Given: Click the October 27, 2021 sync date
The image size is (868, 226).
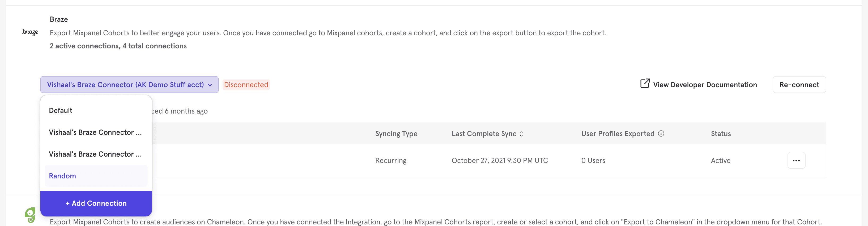Looking at the screenshot, I should 499,161.
